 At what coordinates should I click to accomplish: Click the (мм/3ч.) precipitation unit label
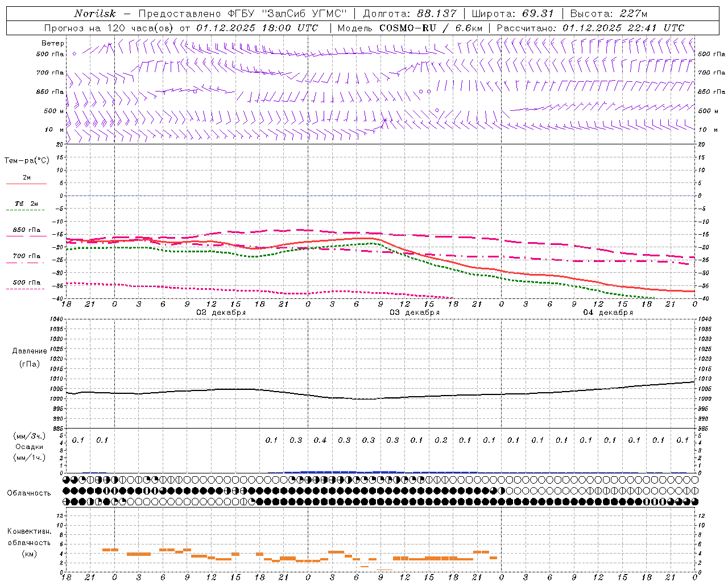(x=29, y=436)
